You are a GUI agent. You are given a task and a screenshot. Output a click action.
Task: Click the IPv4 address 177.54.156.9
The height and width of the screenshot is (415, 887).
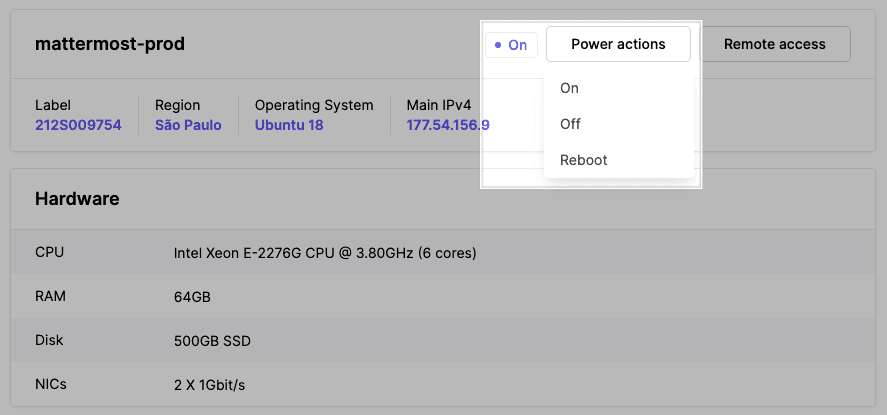click(x=447, y=125)
